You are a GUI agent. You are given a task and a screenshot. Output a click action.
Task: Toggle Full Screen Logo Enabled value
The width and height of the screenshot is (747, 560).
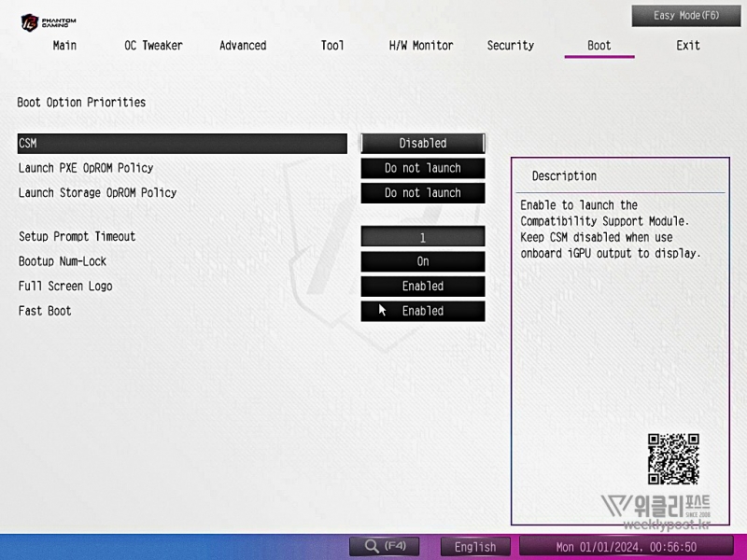tap(423, 286)
